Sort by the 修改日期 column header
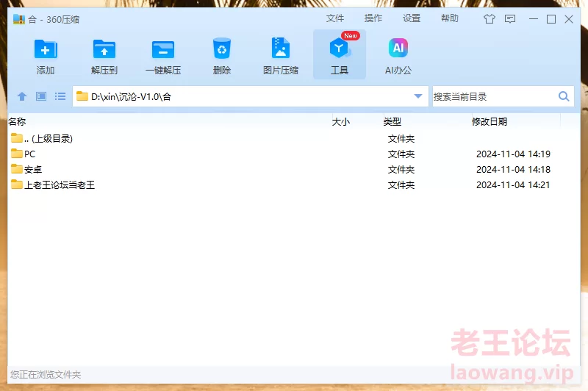The height and width of the screenshot is (391, 588). pos(490,121)
